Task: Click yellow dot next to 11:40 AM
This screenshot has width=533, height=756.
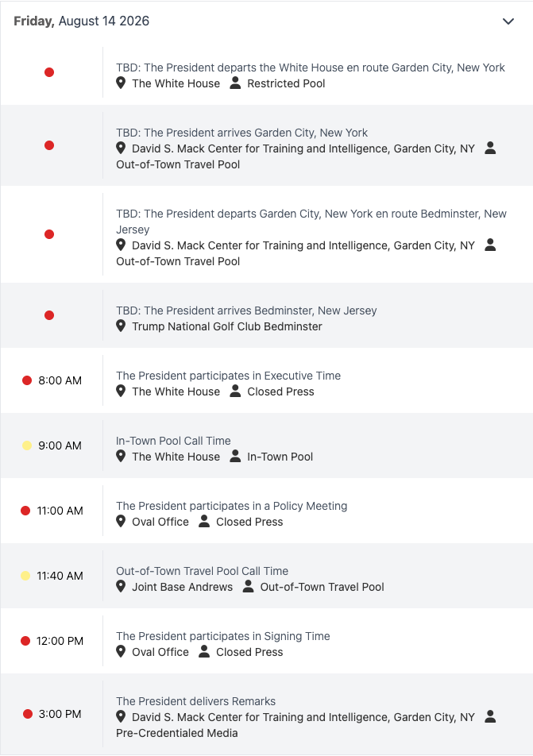Action: pyautogui.click(x=25, y=576)
